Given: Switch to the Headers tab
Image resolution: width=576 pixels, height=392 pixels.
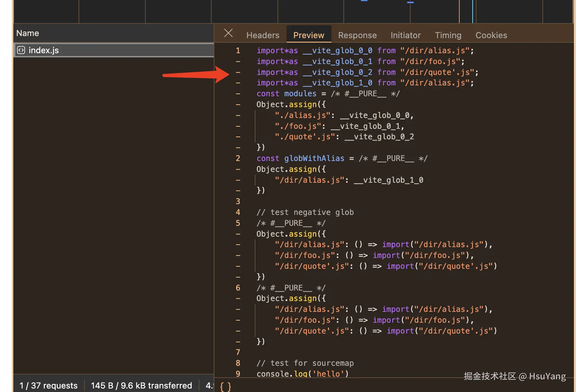Looking at the screenshot, I should pyautogui.click(x=263, y=35).
